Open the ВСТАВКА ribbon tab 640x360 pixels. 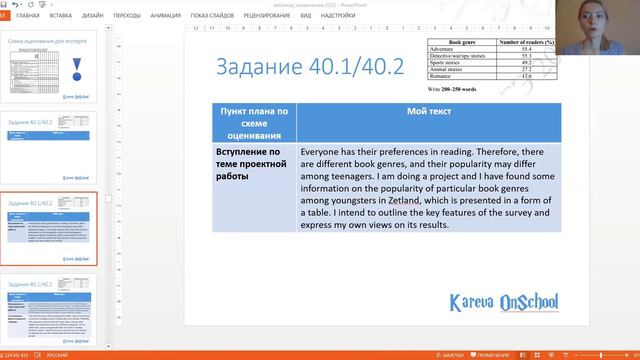[x=60, y=16]
